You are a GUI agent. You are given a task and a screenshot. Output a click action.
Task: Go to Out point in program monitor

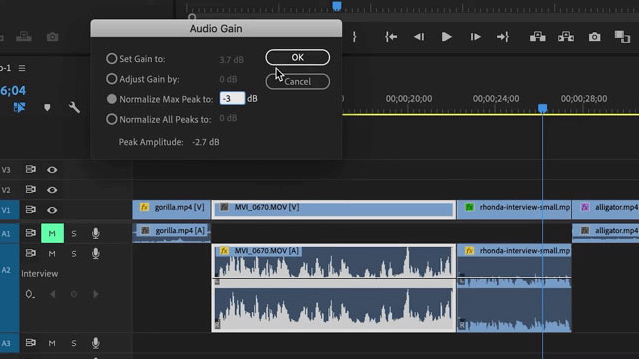click(503, 37)
